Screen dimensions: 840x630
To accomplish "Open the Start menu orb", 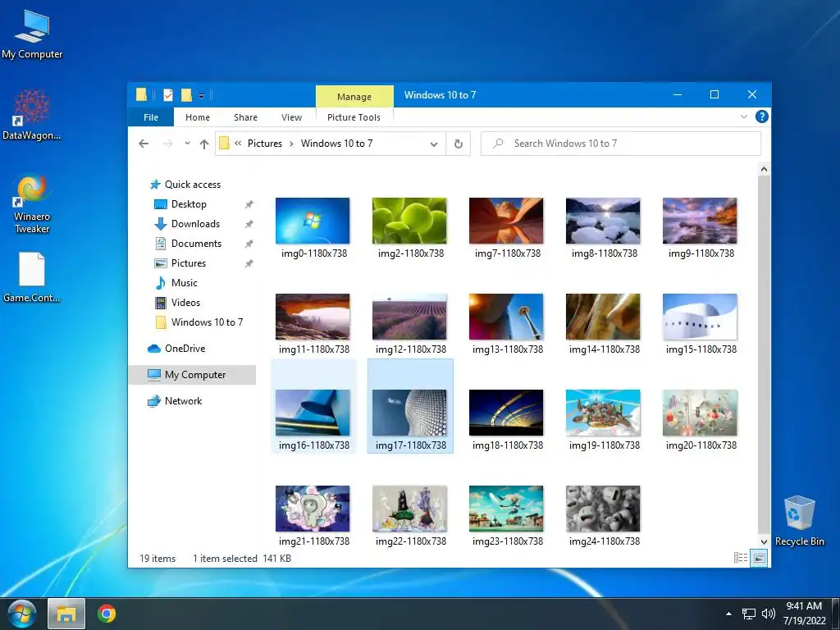I will coord(21,614).
